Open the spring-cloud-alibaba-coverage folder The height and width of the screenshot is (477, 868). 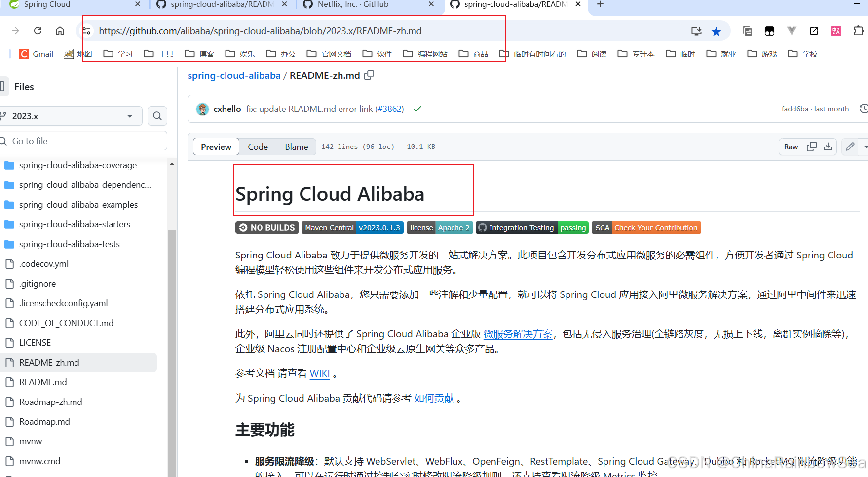coord(78,165)
